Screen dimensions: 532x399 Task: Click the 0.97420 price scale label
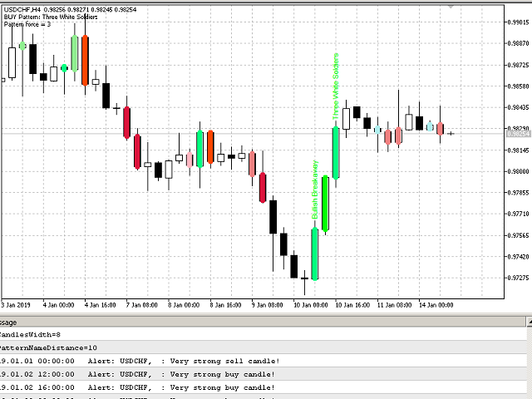tap(518, 257)
